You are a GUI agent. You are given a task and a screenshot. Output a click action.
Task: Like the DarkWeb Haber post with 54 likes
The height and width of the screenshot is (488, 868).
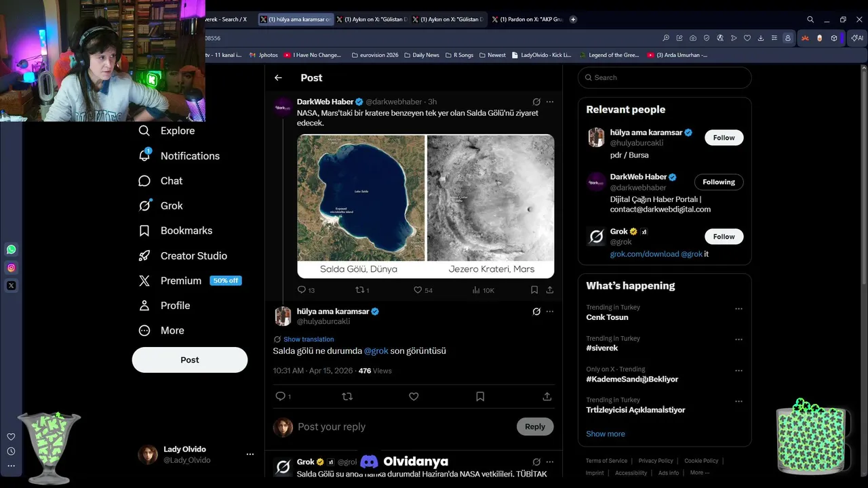pyautogui.click(x=423, y=290)
